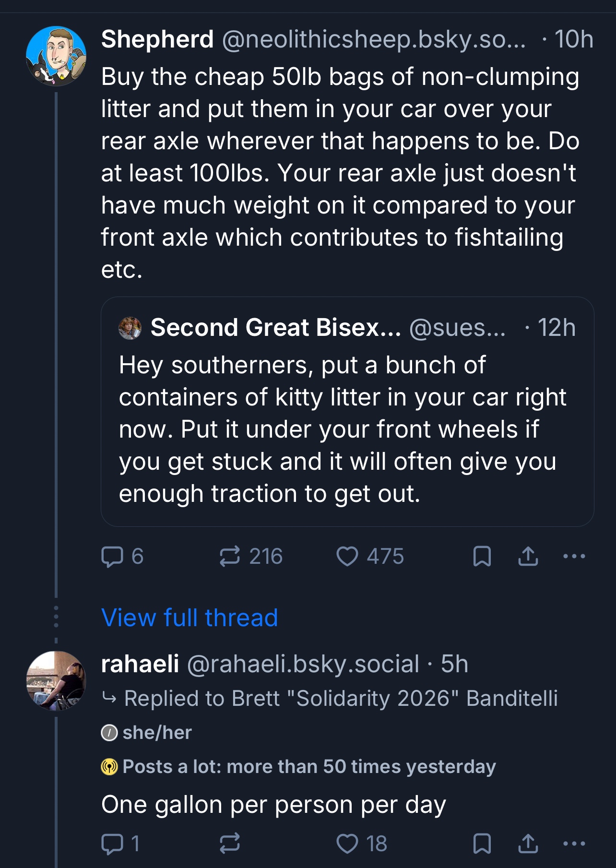Image resolution: width=616 pixels, height=868 pixels.
Task: Like Shepherd's post with 475 likes
Action: click(347, 557)
